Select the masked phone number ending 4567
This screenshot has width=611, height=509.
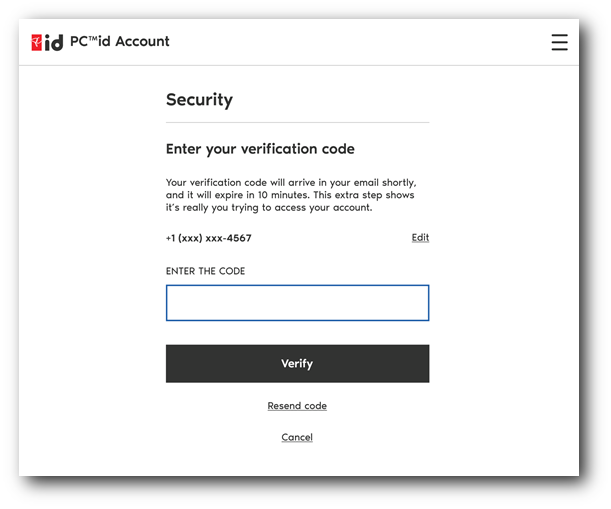pyautogui.click(x=208, y=238)
